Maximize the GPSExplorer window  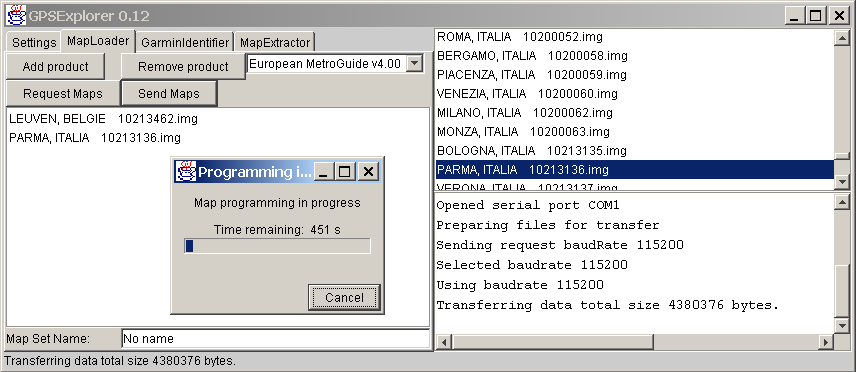[816, 15]
